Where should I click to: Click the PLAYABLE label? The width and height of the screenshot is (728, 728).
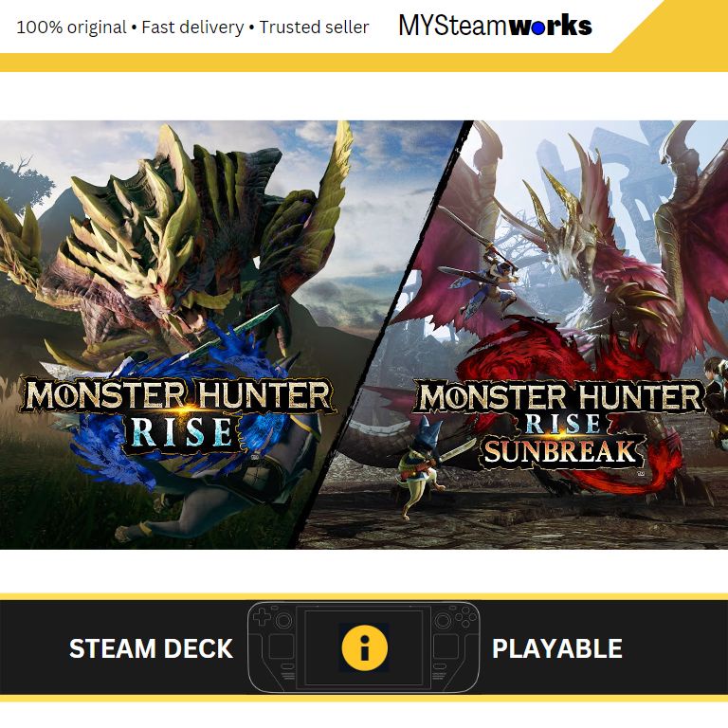tap(557, 648)
